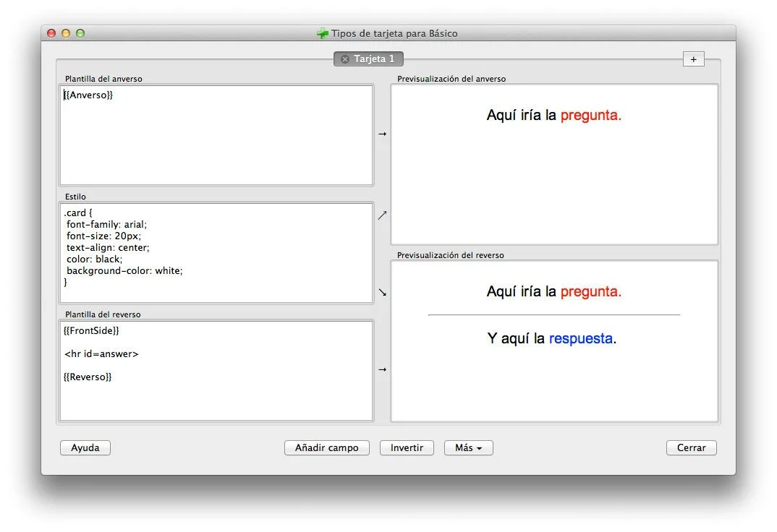This screenshot has width=777, height=532.
Task: Click the down-right diagonal arrow above the back preview
Action: pyautogui.click(x=382, y=292)
